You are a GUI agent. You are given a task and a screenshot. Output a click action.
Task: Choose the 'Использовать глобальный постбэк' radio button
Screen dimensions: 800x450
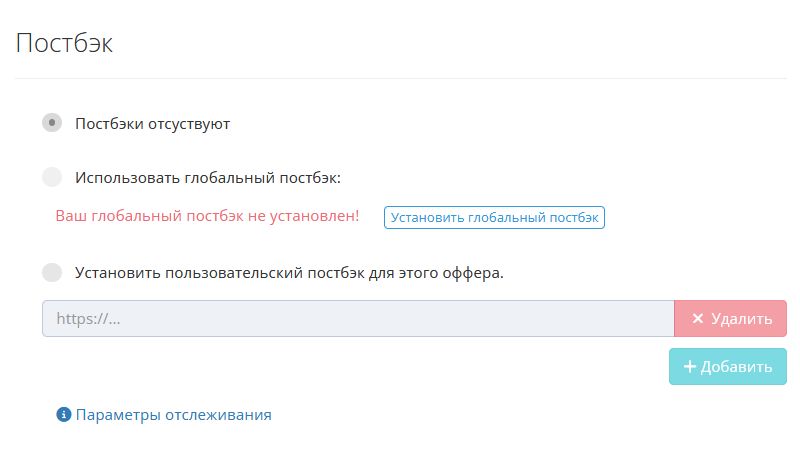(x=52, y=177)
